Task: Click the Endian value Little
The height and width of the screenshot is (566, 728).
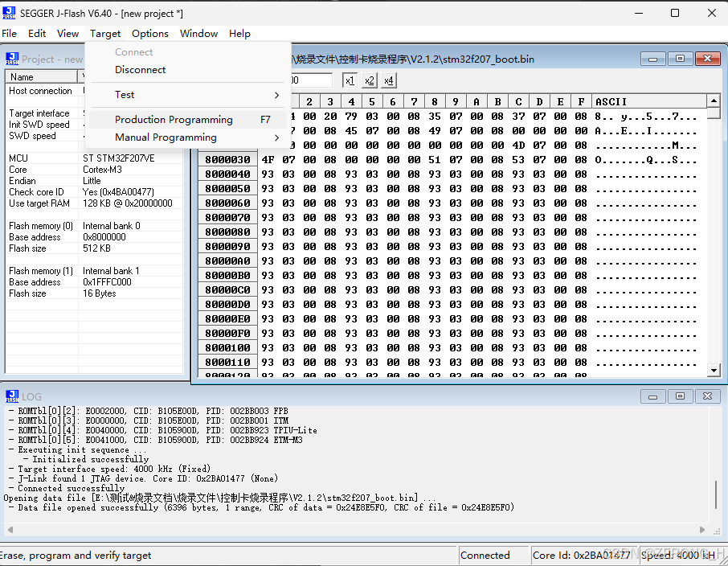Action: 92,181
